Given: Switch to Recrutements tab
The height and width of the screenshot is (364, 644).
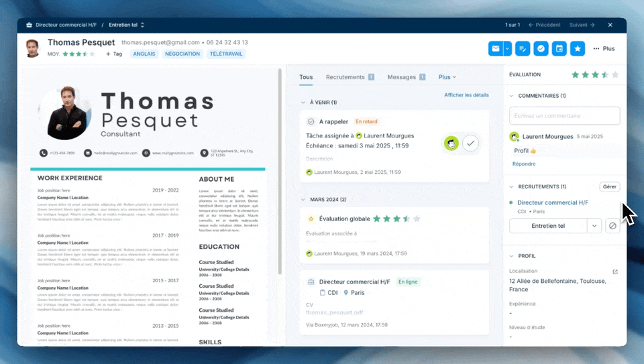Looking at the screenshot, I should coord(350,77).
